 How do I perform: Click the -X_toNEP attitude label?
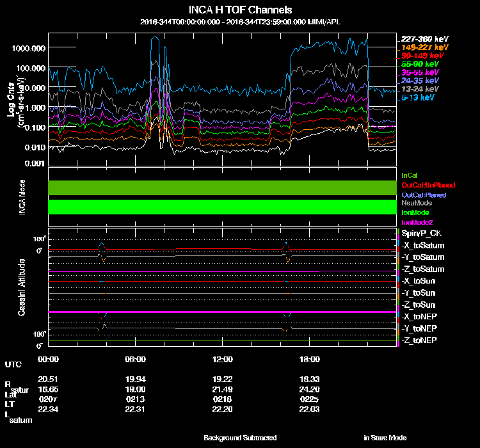(x=419, y=316)
